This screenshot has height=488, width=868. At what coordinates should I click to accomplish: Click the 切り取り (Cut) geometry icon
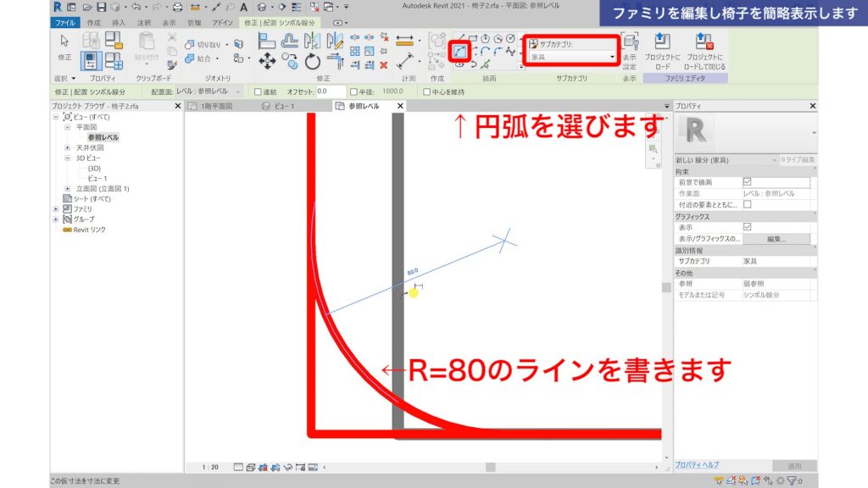189,46
